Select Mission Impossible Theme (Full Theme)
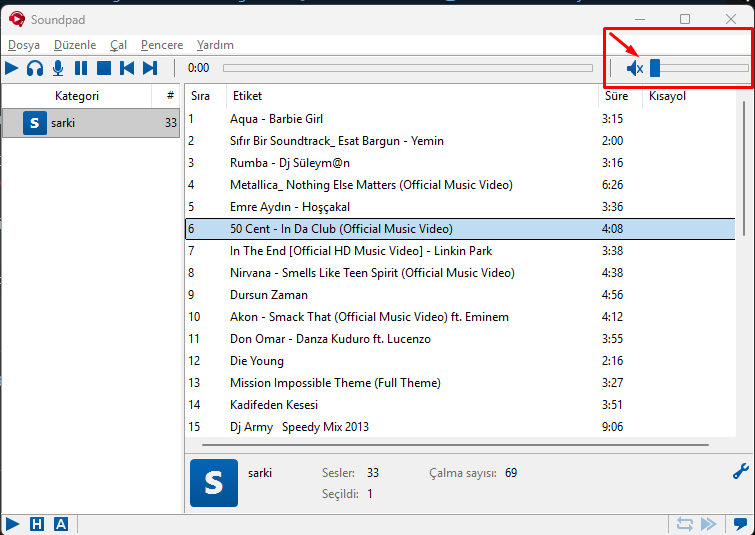 pyautogui.click(x=460, y=383)
